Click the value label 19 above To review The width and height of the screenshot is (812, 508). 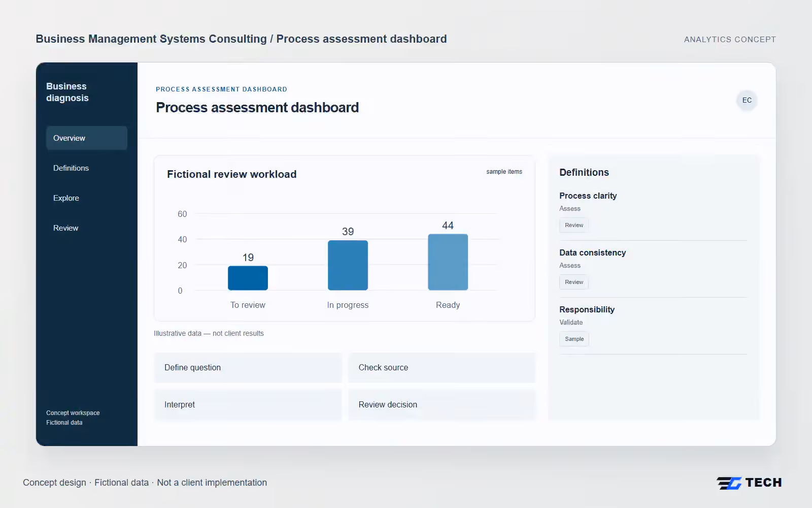[x=248, y=258]
